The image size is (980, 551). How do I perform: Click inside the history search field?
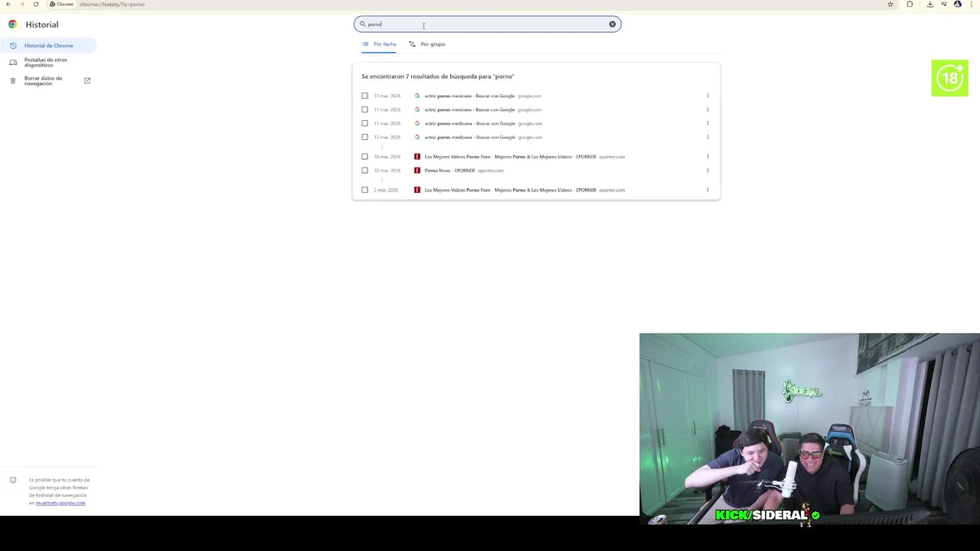pyautogui.click(x=487, y=24)
